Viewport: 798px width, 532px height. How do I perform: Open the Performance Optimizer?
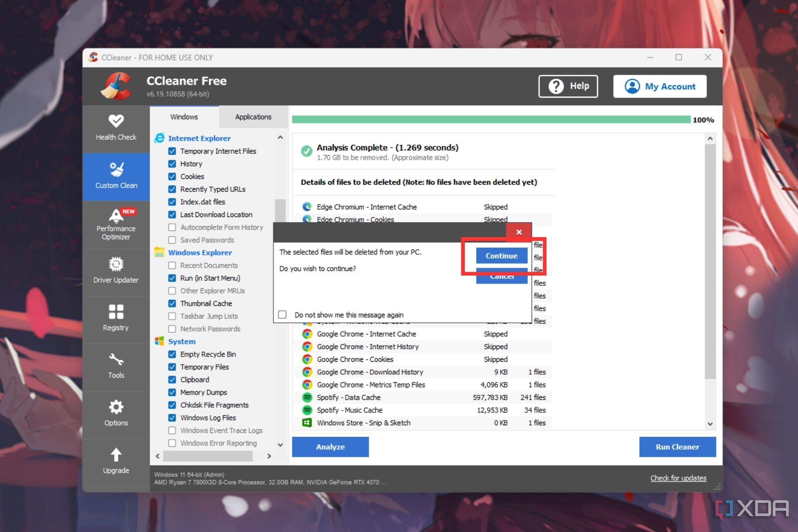tap(116, 224)
